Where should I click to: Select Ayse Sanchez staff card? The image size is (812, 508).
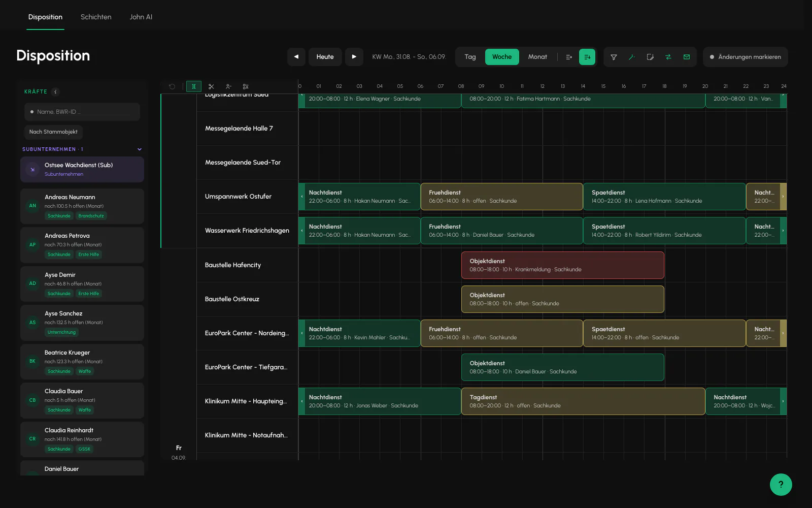[82, 323]
